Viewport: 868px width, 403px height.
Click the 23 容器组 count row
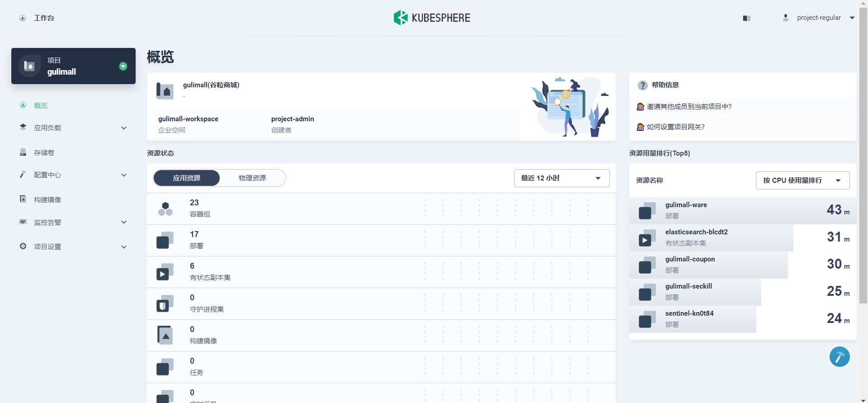click(381, 209)
